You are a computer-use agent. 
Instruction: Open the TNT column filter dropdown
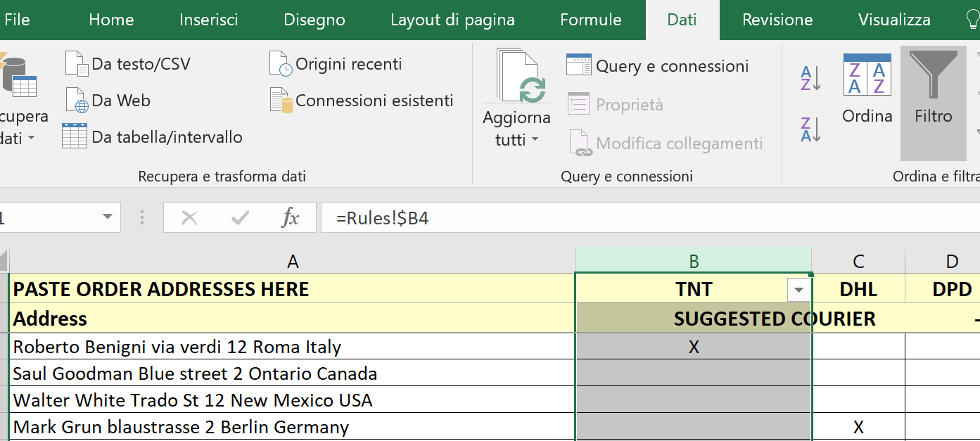click(x=798, y=290)
